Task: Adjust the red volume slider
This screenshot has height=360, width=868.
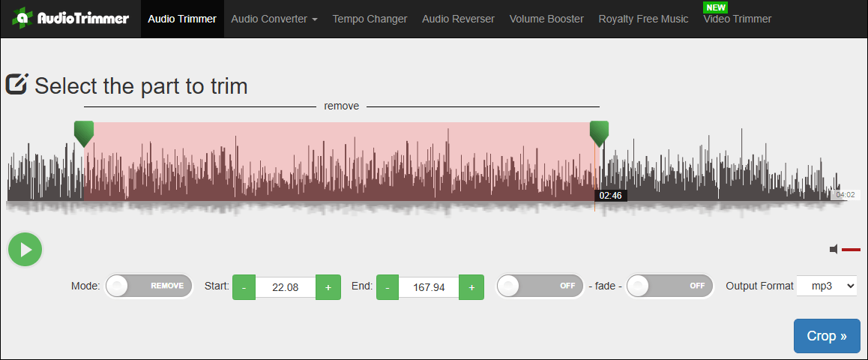Action: (851, 250)
